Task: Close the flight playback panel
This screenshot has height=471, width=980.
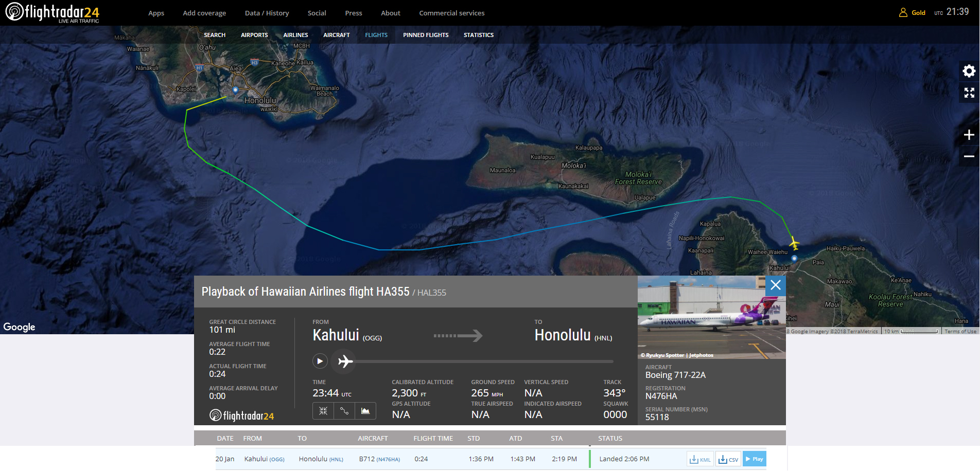Action: 776,285
